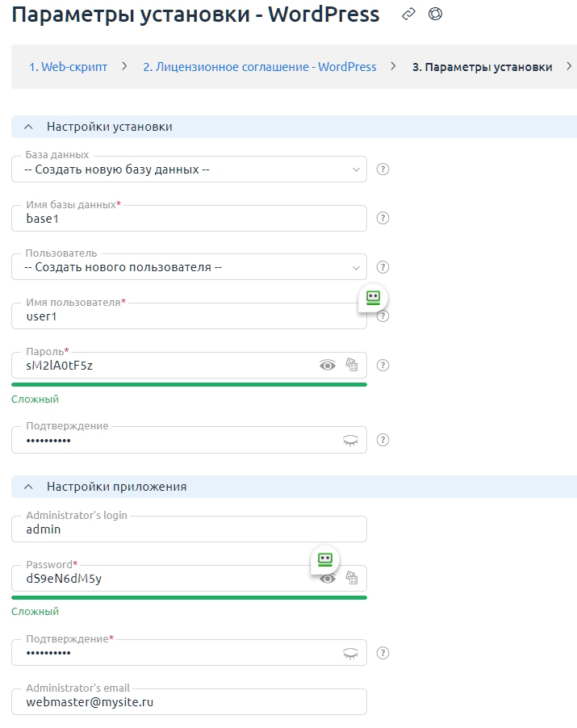Open help for application Подтверждение field
The width and height of the screenshot is (577, 728).
pyautogui.click(x=383, y=653)
